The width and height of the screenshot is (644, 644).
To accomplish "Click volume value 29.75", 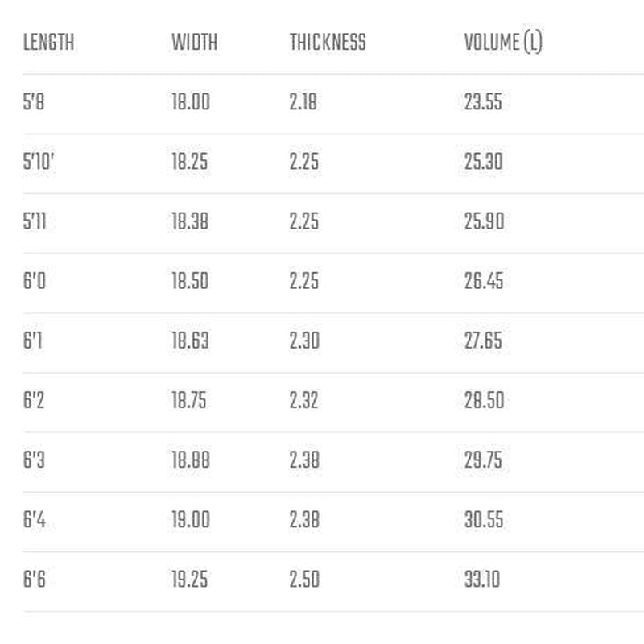I will point(484,460).
